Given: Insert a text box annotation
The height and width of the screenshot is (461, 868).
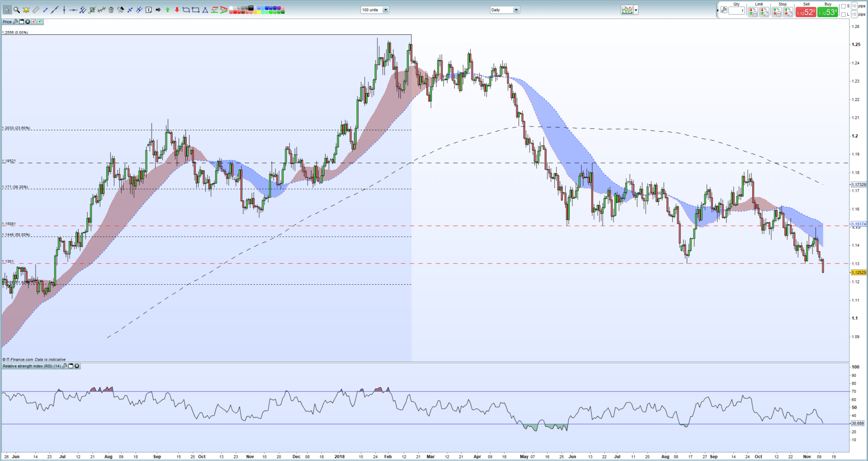Looking at the screenshot, I should coord(148,10).
